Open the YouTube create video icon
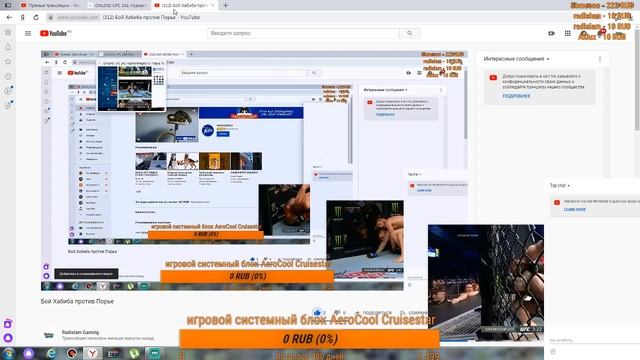This screenshot has width=640, height=360. point(551,33)
